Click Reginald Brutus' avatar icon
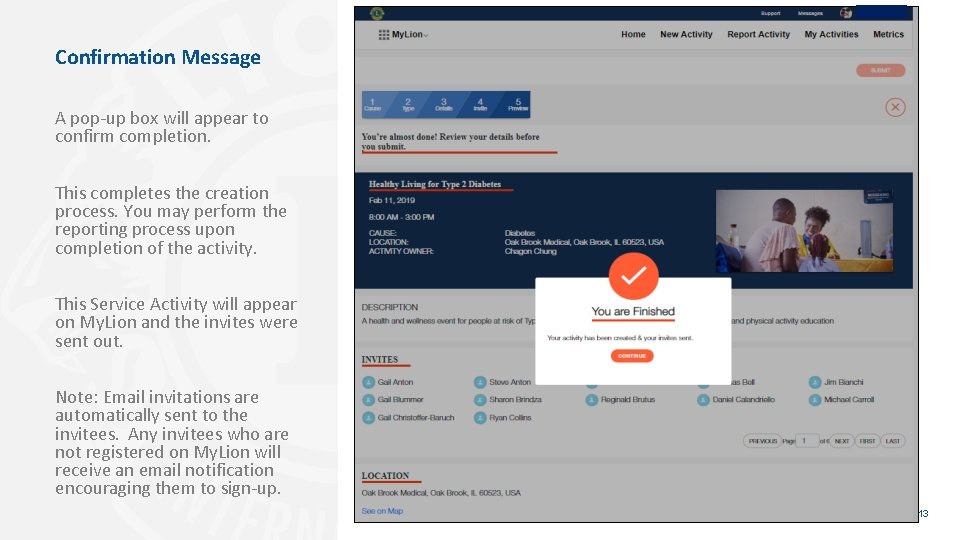Image resolution: width=960 pixels, height=540 pixels. tap(591, 400)
